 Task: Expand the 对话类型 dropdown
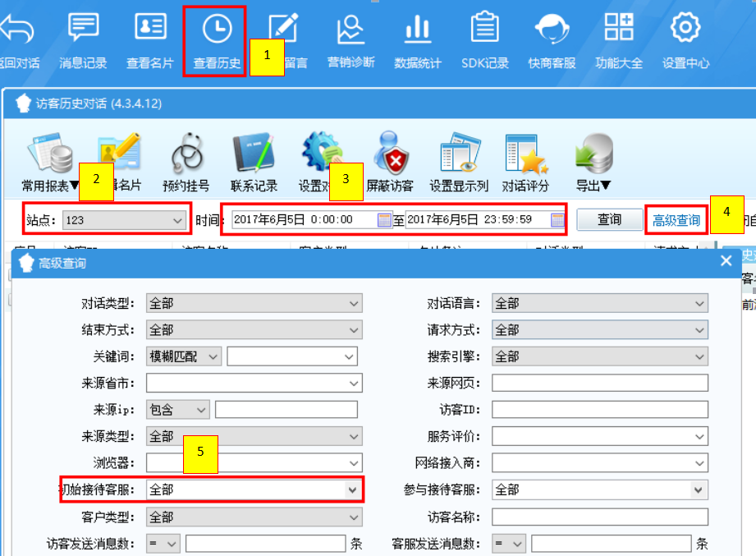353,303
